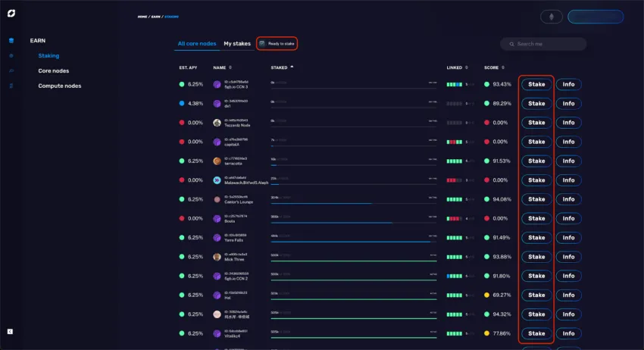Click the staked progress bar for Boula

pos(354,223)
